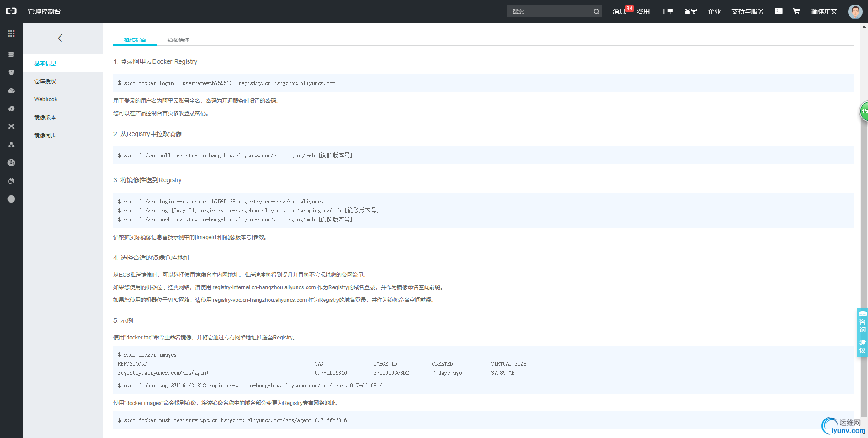Click heading 4. 选择合适的镜像仓库地址
This screenshot has height=438, width=868.
pyautogui.click(x=151, y=258)
